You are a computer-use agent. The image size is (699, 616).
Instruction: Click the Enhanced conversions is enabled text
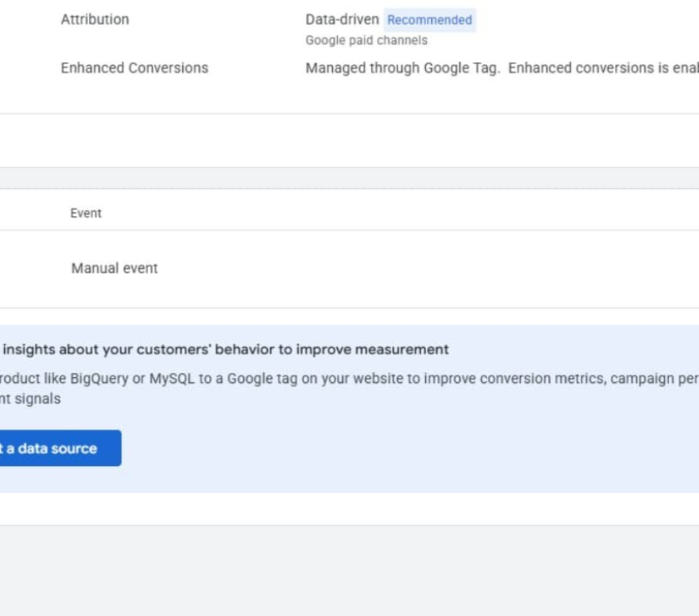click(x=602, y=68)
